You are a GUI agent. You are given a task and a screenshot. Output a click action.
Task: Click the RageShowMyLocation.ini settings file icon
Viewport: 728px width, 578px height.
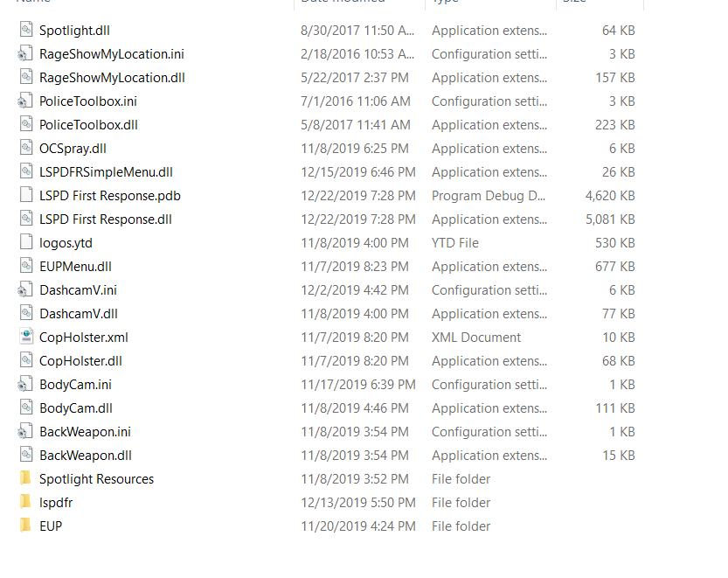pos(24,53)
